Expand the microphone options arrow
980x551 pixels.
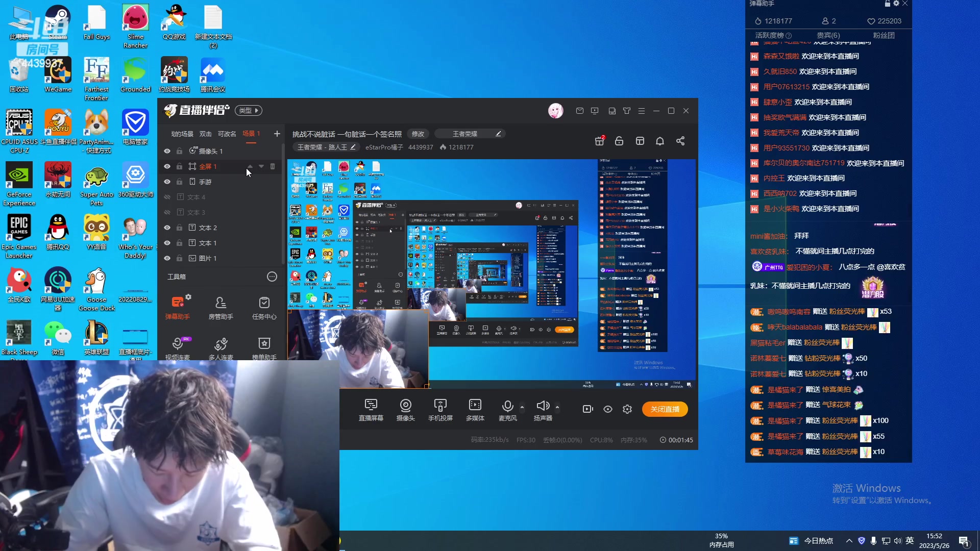pyautogui.click(x=522, y=407)
